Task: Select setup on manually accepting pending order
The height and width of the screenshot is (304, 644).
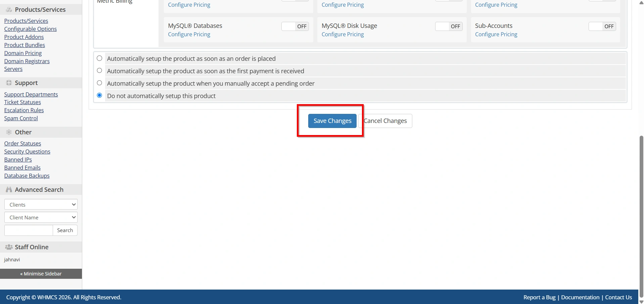Action: (99, 83)
